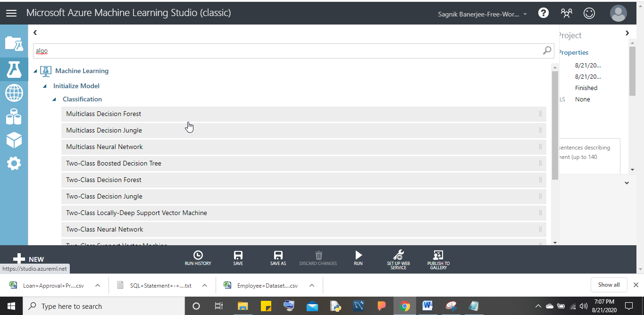Screen dimensions: 644x315
Task: Open Run History
Action: click(x=198, y=258)
